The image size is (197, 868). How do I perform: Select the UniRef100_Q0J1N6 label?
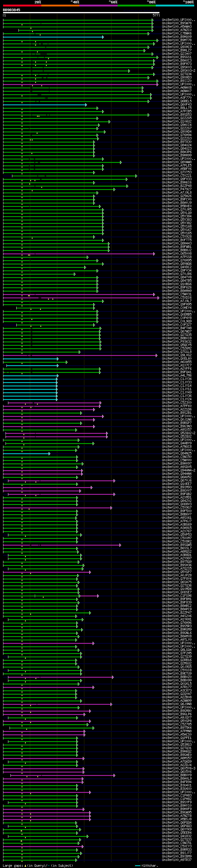177,419
